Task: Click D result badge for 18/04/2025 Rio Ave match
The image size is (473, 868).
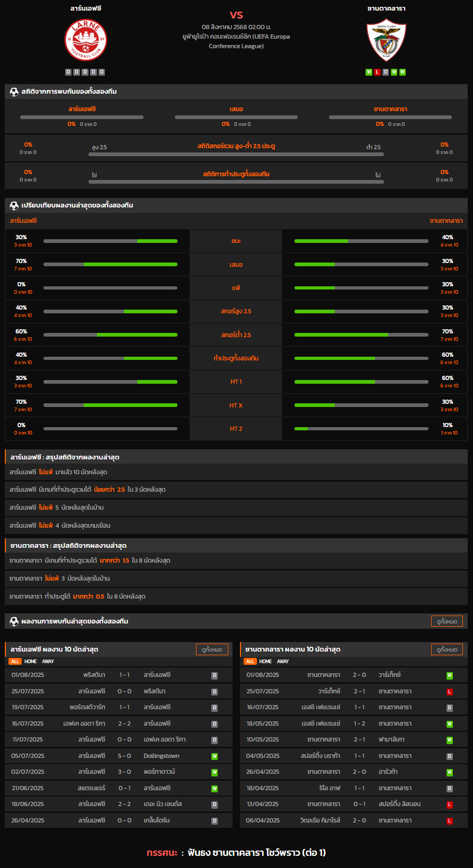Action: point(450,789)
